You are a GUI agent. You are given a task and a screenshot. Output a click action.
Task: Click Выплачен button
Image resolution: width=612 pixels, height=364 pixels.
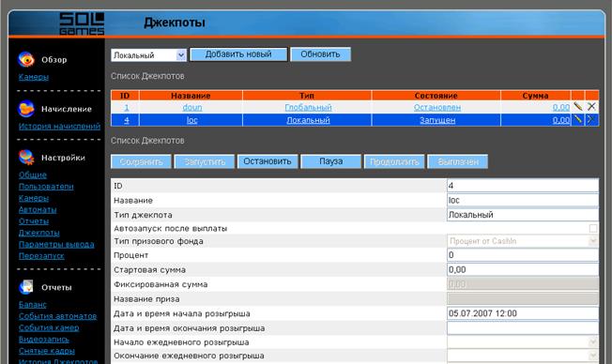(x=458, y=161)
